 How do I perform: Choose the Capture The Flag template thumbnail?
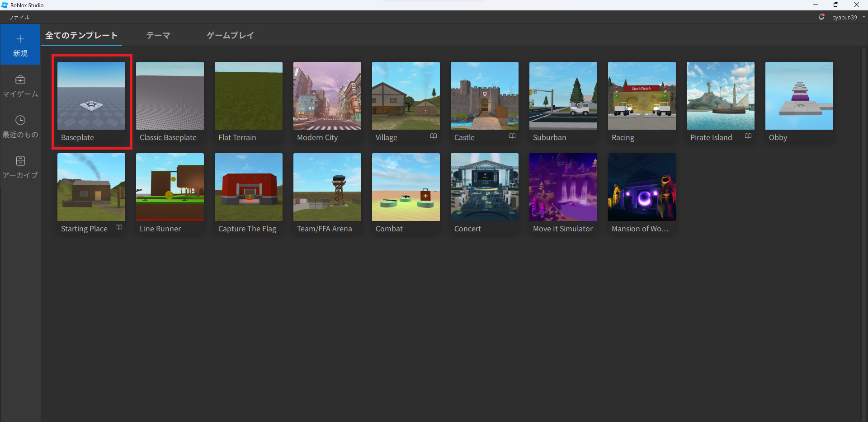click(x=249, y=187)
